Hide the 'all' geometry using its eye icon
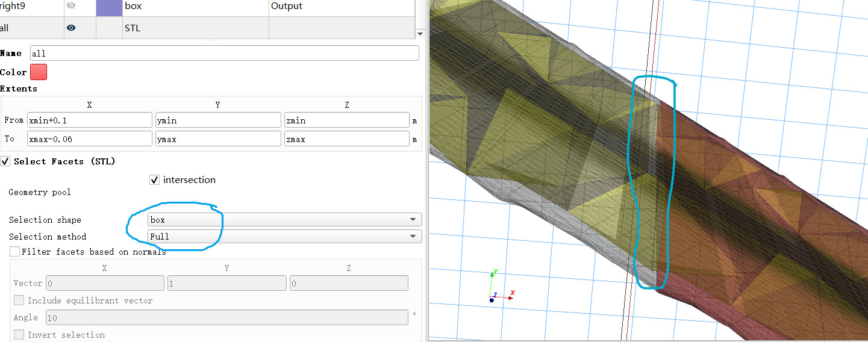The height and width of the screenshot is (342, 868). tap(71, 28)
